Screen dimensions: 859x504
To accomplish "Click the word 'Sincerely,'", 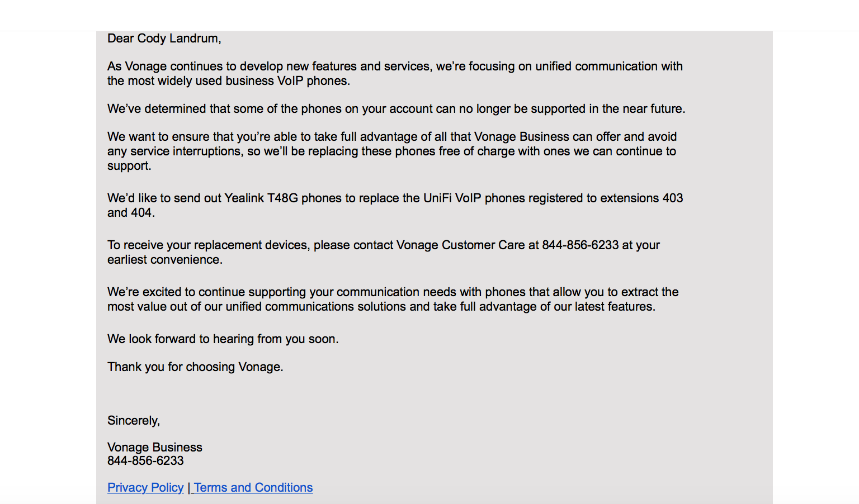I will pyautogui.click(x=134, y=420).
